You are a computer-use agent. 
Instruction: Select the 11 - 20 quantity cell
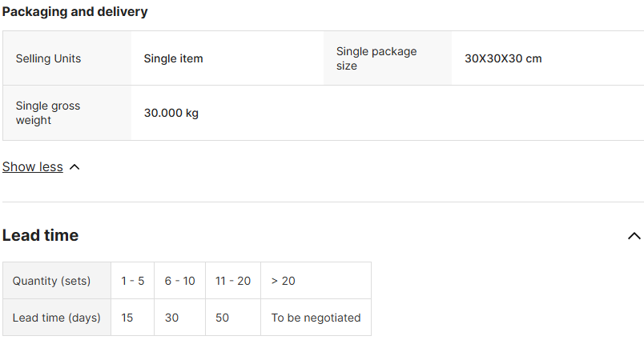pyautogui.click(x=232, y=281)
